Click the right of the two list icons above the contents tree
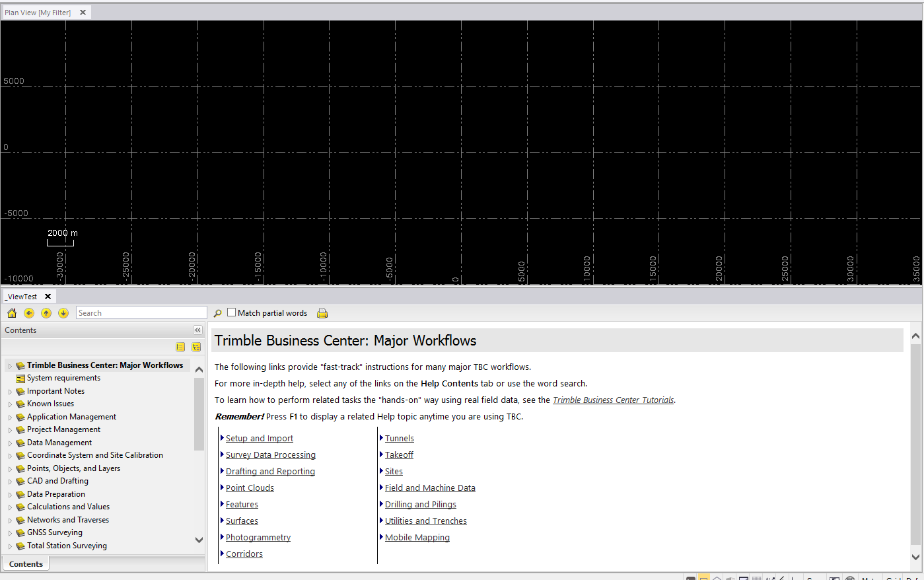924x580 pixels. tap(196, 347)
